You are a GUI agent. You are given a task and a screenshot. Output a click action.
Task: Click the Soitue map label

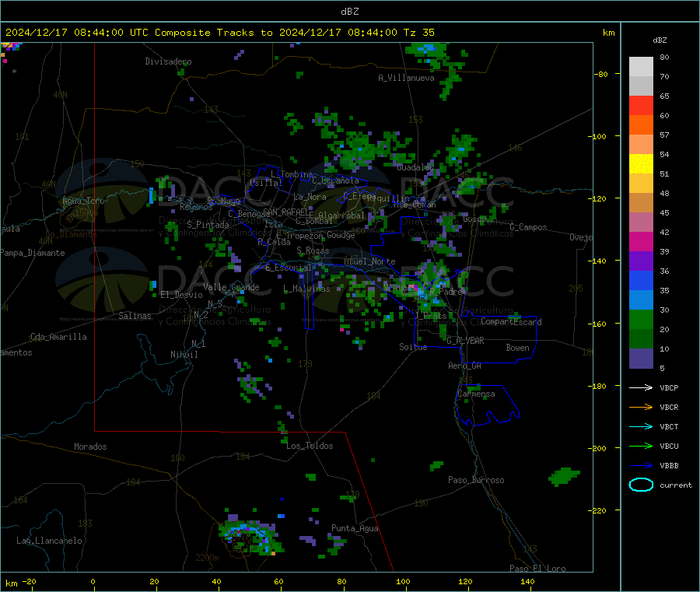pos(413,347)
